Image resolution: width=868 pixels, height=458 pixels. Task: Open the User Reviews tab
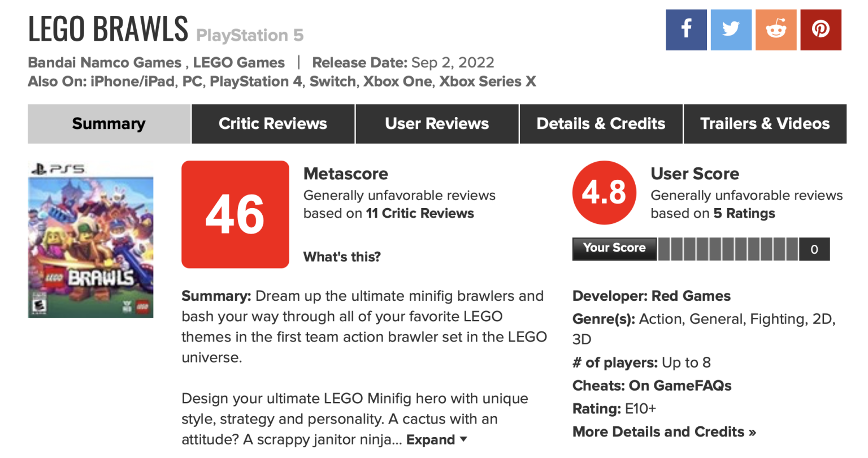coord(436,123)
